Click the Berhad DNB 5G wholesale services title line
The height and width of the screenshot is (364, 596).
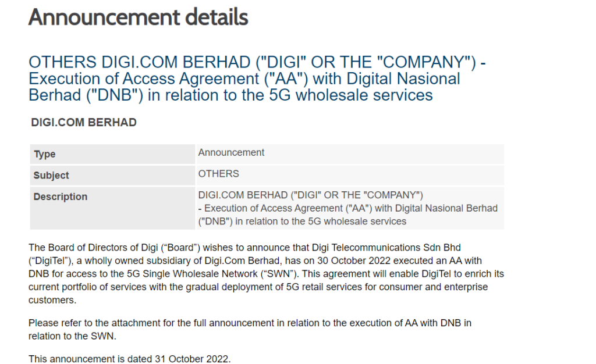pyautogui.click(x=230, y=95)
